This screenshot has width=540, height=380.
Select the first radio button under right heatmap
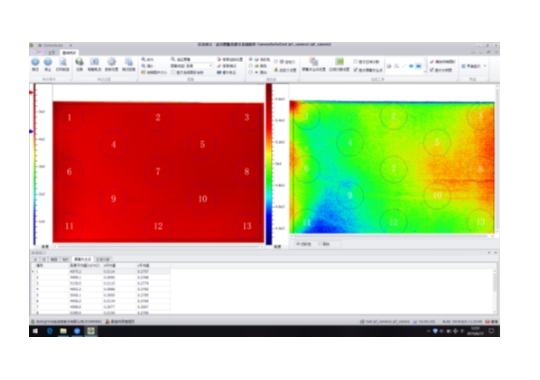click(x=298, y=244)
